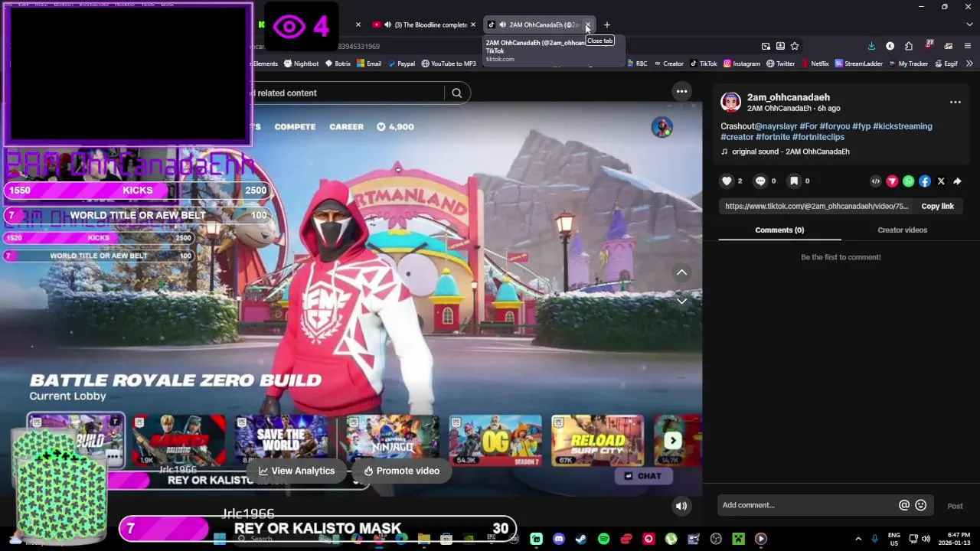This screenshot has height=551, width=980.
Task: Open 2am_ohhcanadaeh profile avatar
Action: point(731,102)
